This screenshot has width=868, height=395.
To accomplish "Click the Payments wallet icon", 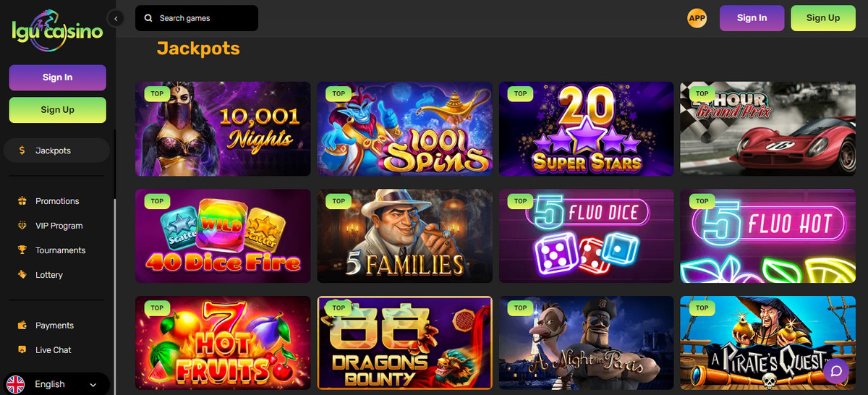I will (22, 326).
